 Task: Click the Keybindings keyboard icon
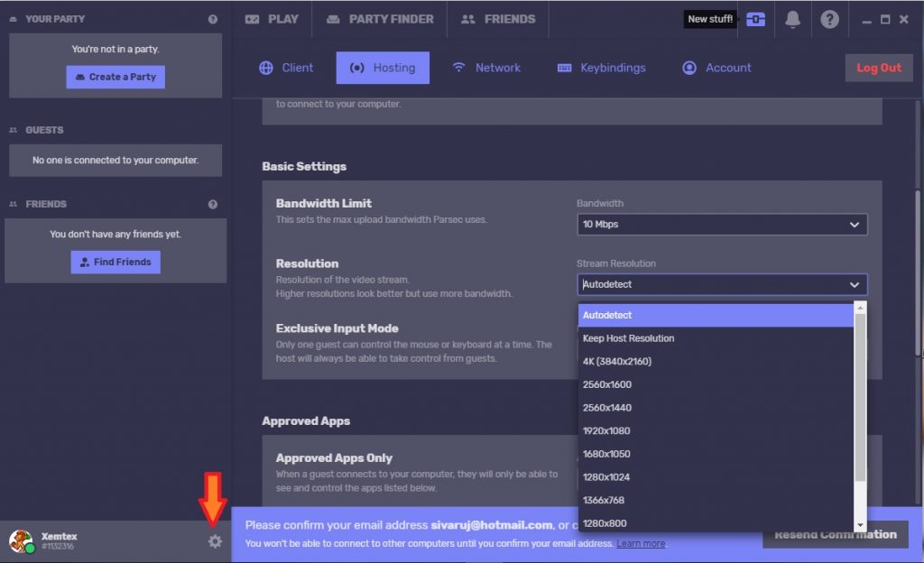coord(564,68)
